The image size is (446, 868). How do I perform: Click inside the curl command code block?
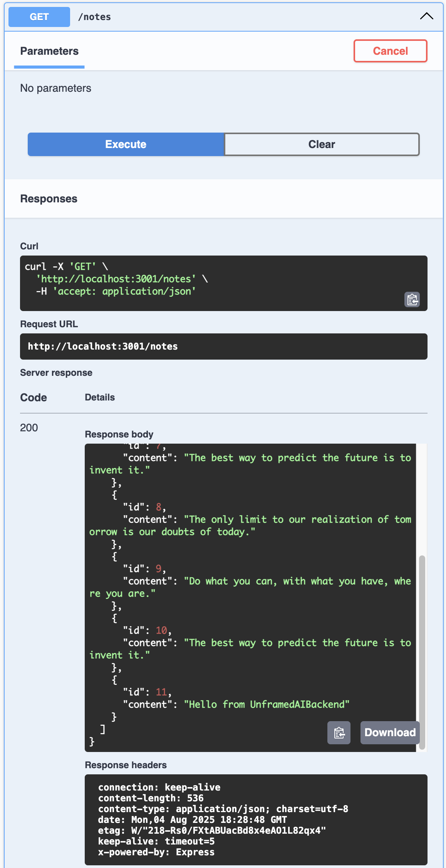click(x=223, y=283)
